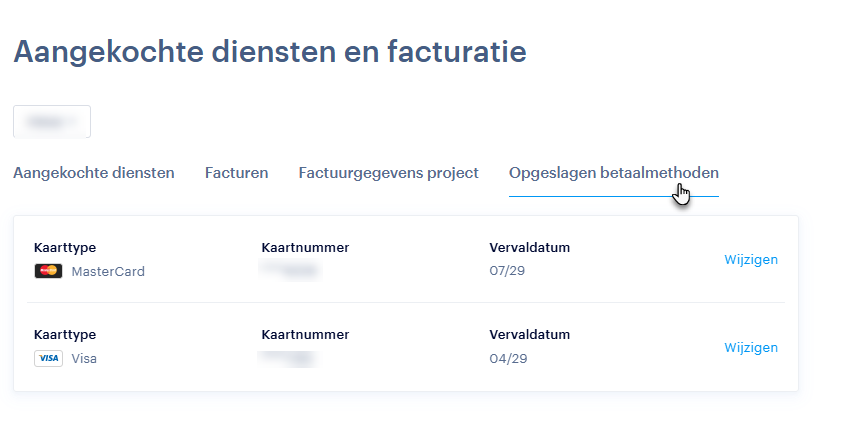Click the blurred MasterCard card number
This screenshot has width=859, height=441.
pos(289,269)
